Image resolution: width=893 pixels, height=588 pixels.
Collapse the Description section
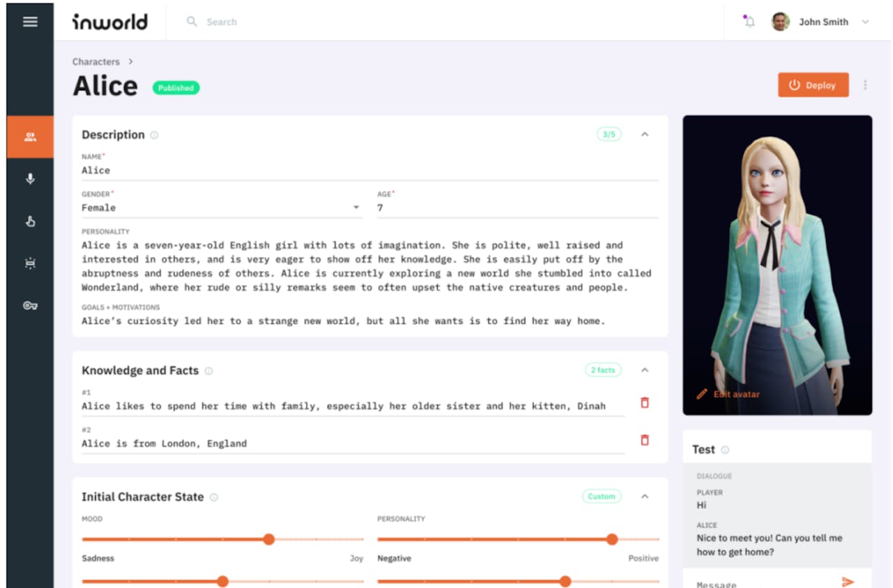pyautogui.click(x=645, y=135)
